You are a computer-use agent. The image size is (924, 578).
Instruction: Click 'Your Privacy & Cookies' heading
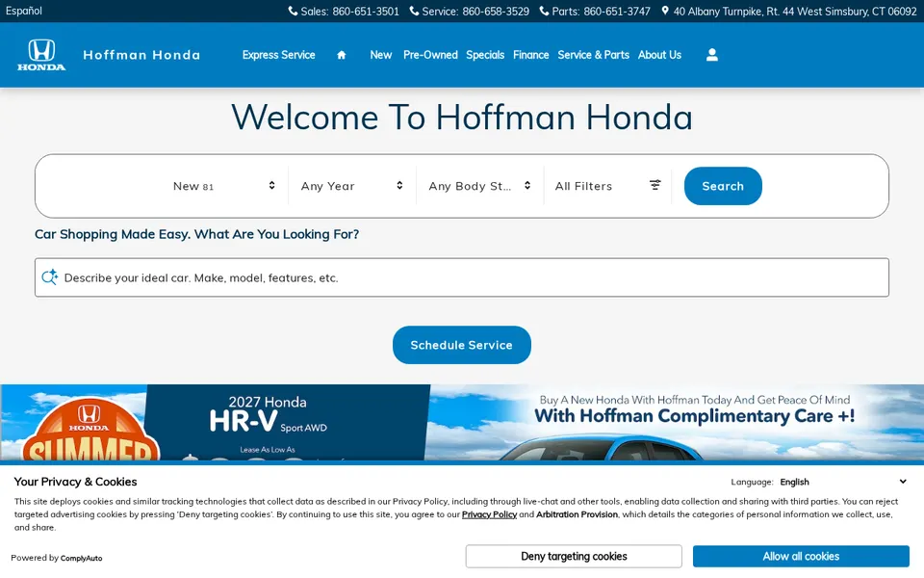(x=75, y=482)
